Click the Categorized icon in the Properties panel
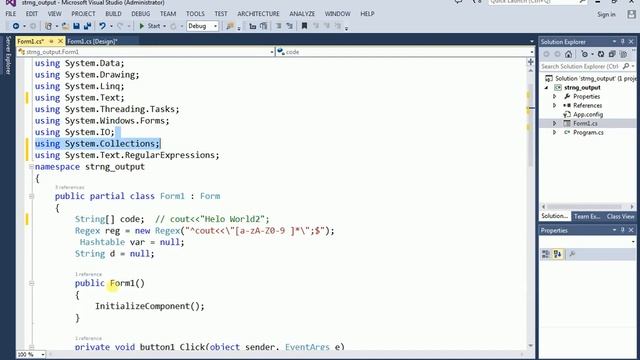640x360 pixels. [x=546, y=254]
